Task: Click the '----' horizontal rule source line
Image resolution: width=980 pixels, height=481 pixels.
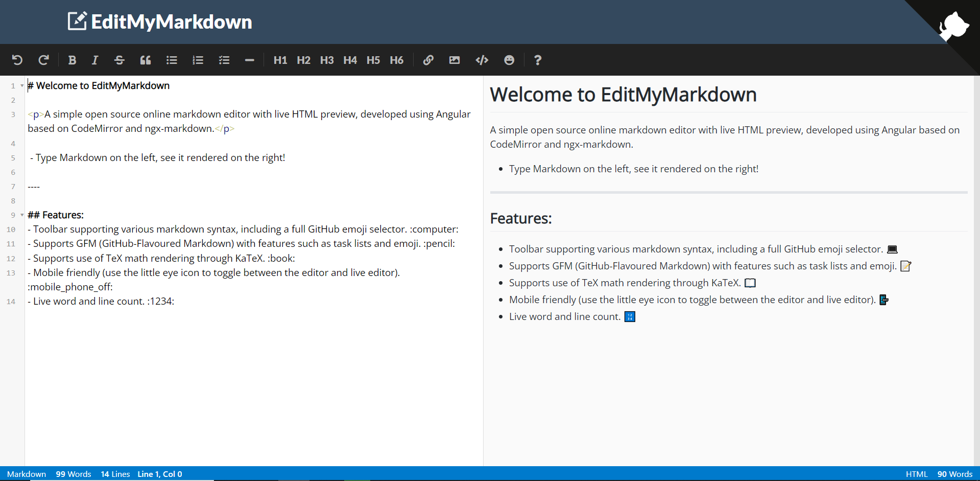Action: [x=34, y=187]
